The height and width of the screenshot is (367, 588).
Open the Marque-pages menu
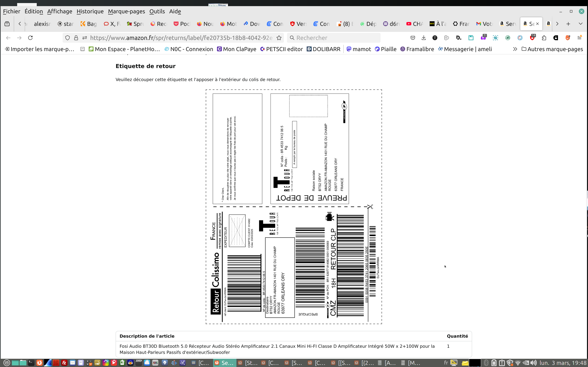tap(126, 11)
